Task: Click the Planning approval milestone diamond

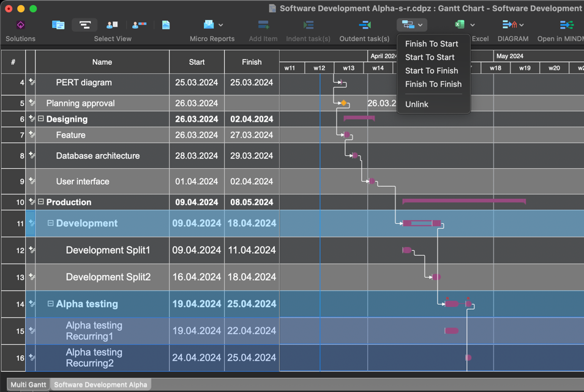Action: point(344,103)
